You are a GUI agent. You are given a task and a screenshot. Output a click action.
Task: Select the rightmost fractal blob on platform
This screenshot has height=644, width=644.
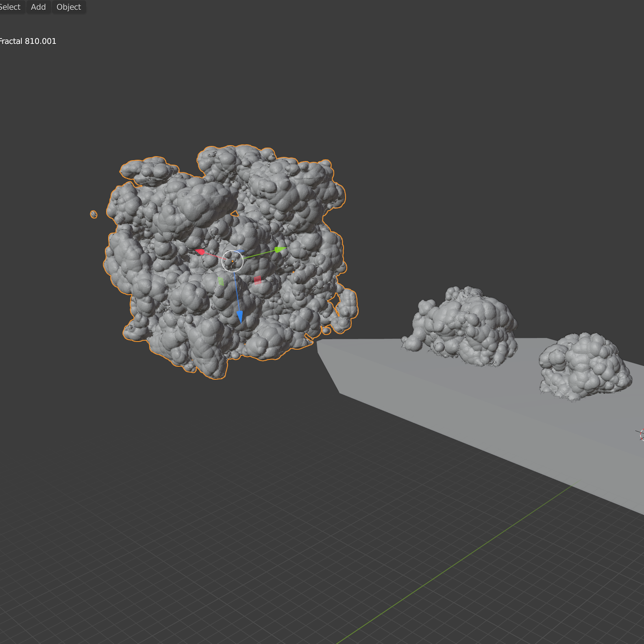(x=585, y=366)
